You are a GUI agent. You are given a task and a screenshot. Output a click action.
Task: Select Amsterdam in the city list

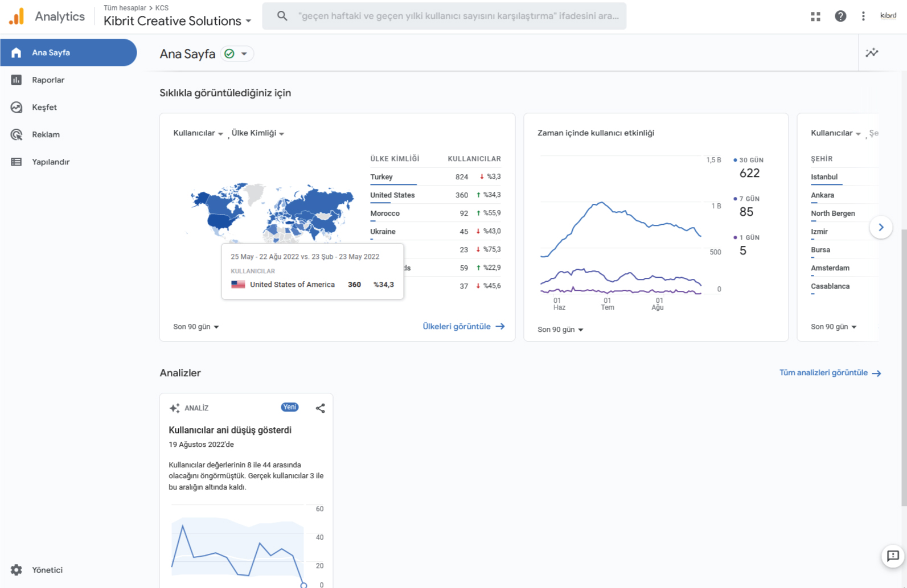pos(830,268)
